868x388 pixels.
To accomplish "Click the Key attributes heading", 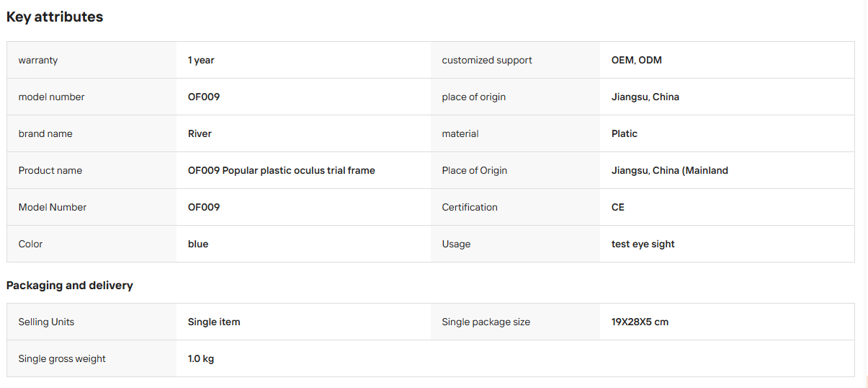I will [x=55, y=17].
